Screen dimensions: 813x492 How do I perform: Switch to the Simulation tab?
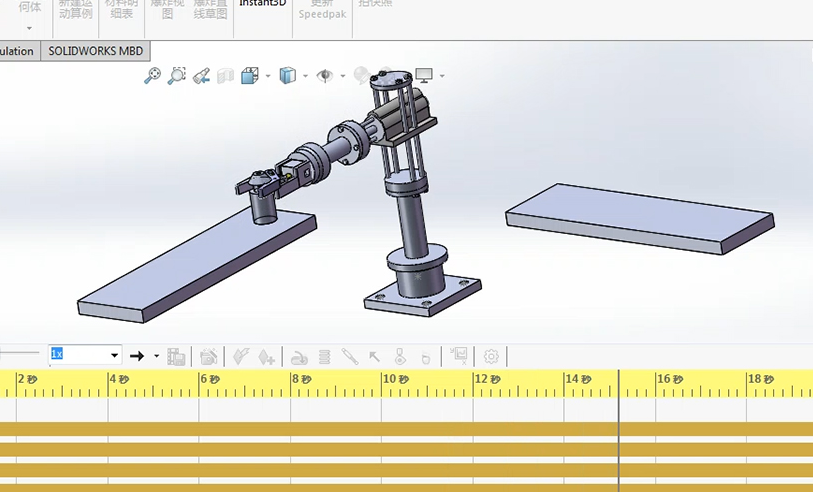coord(20,51)
